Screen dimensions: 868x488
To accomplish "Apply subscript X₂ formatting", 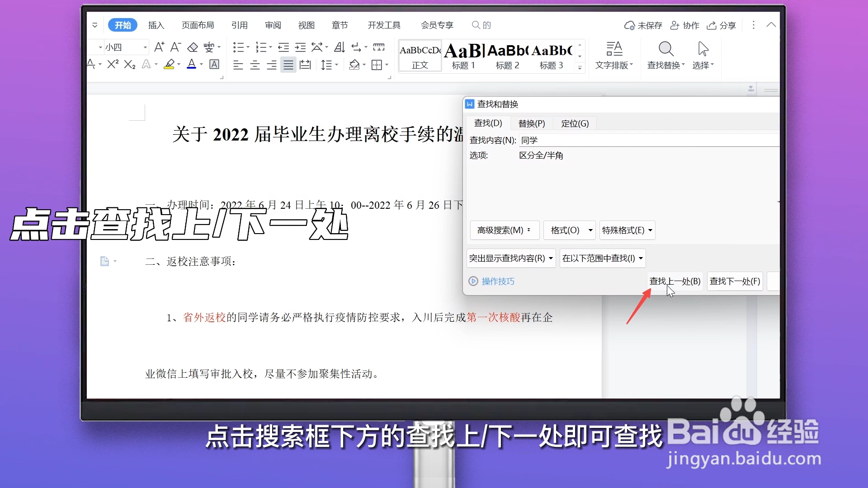I will (x=130, y=65).
